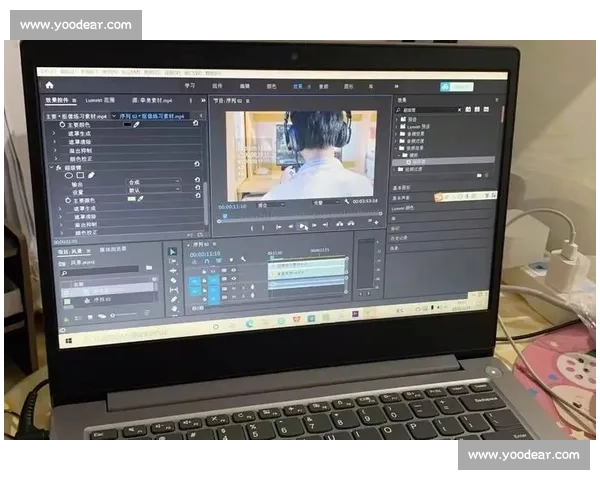Select the Hand tool
The height and width of the screenshot is (480, 600).
click(175, 309)
